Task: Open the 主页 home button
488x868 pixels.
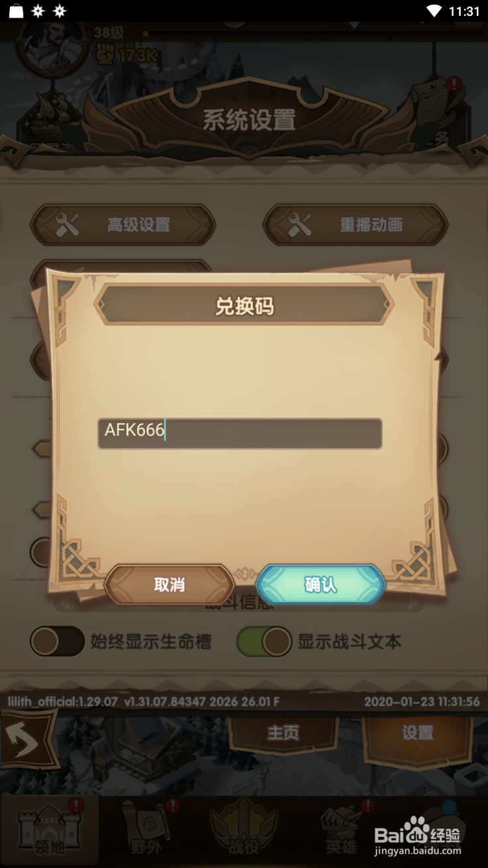Action: (x=283, y=733)
